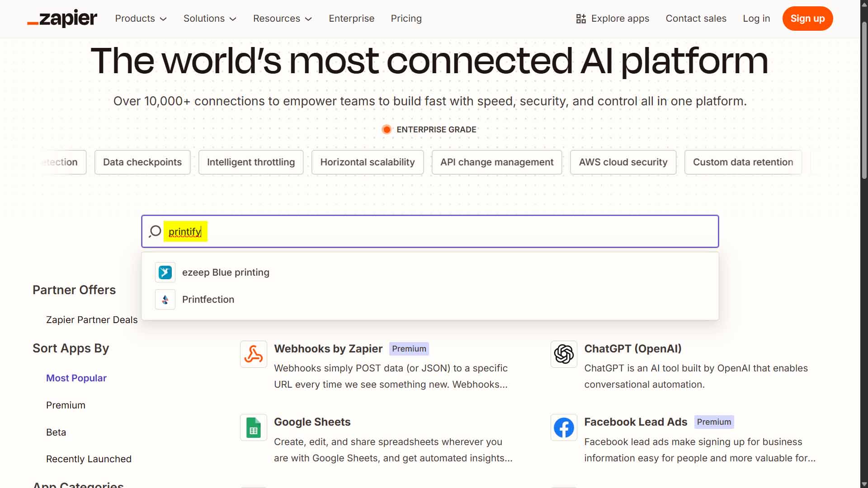This screenshot has width=868, height=488.
Task: Select the Enterprise menu item
Action: click(351, 19)
